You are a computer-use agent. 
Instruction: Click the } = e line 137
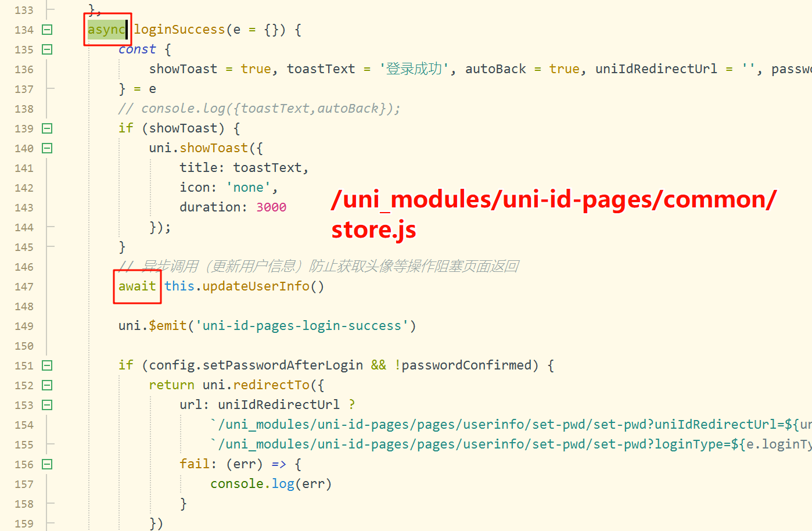click(x=137, y=89)
